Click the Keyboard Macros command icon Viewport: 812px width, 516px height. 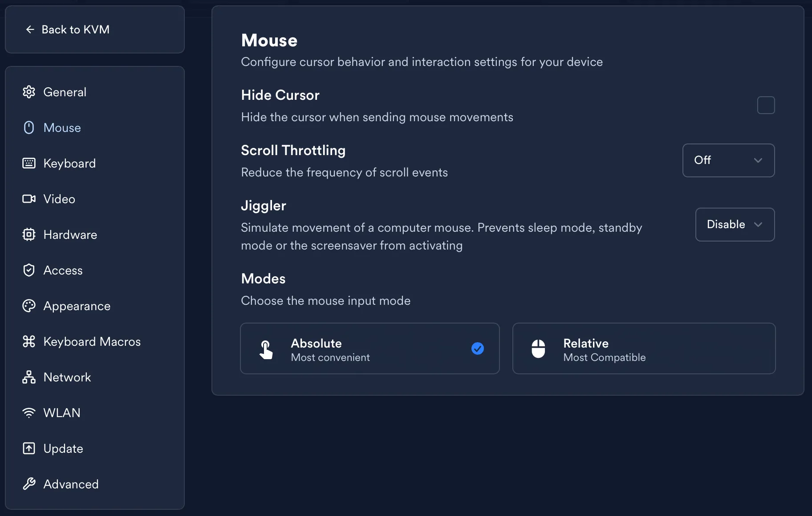pos(29,342)
